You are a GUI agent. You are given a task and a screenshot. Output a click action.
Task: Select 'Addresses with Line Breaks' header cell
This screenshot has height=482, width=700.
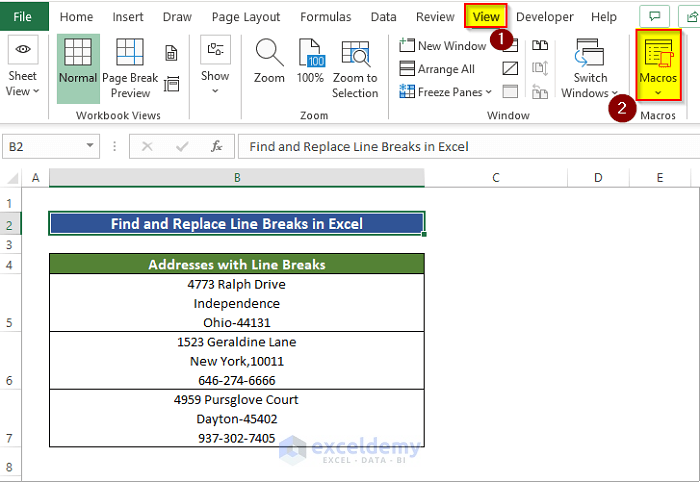237,264
